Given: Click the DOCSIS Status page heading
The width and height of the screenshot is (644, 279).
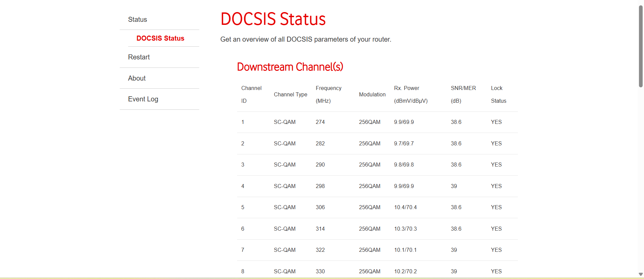Looking at the screenshot, I should point(273,19).
